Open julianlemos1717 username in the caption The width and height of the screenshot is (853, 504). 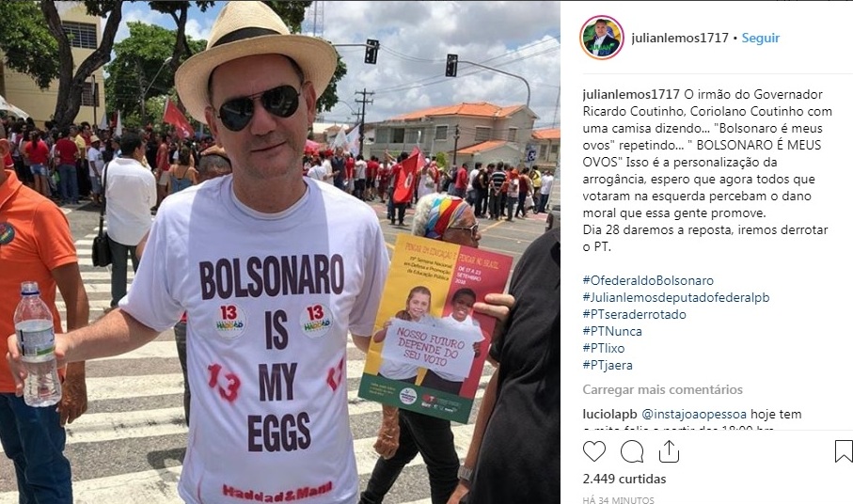pyautogui.click(x=631, y=95)
